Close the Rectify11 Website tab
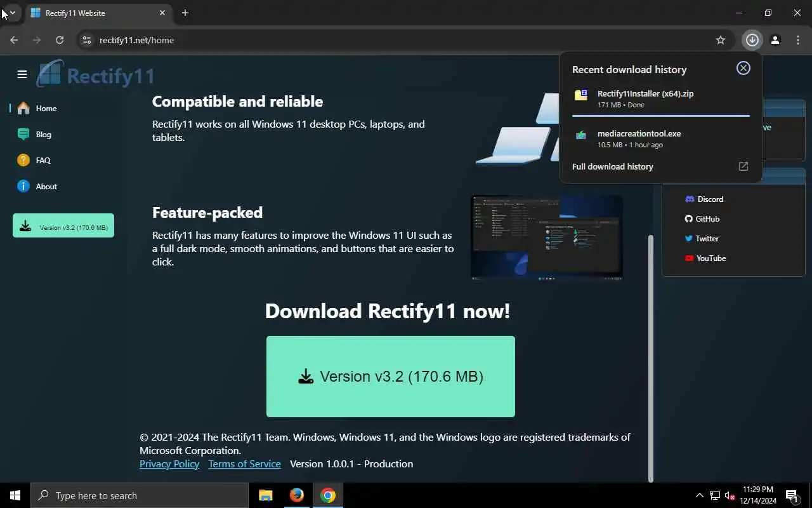Viewport: 812px width, 508px height. pyautogui.click(x=162, y=13)
